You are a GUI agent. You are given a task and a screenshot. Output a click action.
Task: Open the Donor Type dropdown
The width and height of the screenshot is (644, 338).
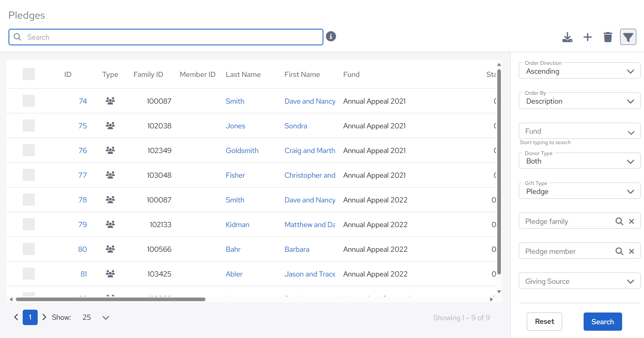(x=580, y=161)
